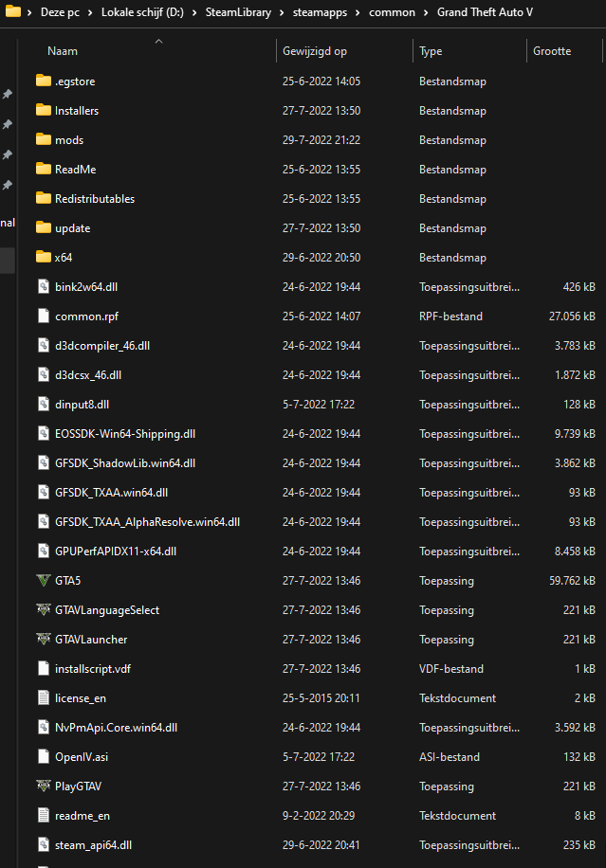Select the OpenIV.asi file icon
Viewport: 606px width, 868px height.
pyautogui.click(x=44, y=756)
